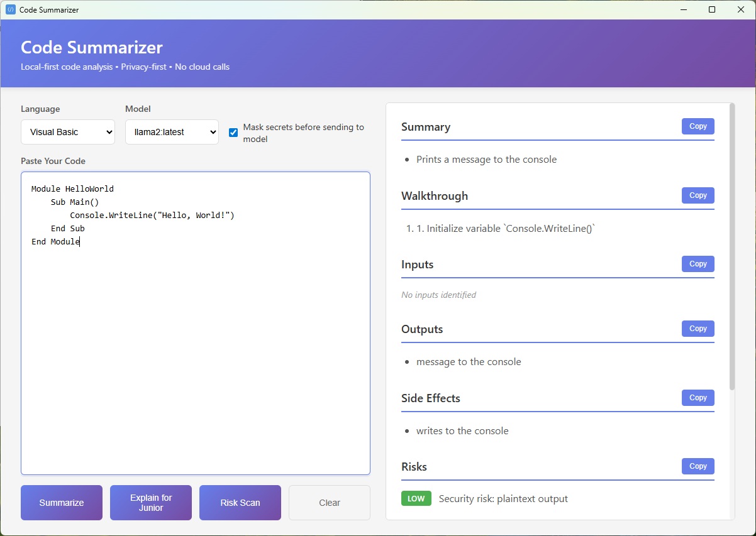
Task: Click the 'Model' field label
Action: pos(138,109)
